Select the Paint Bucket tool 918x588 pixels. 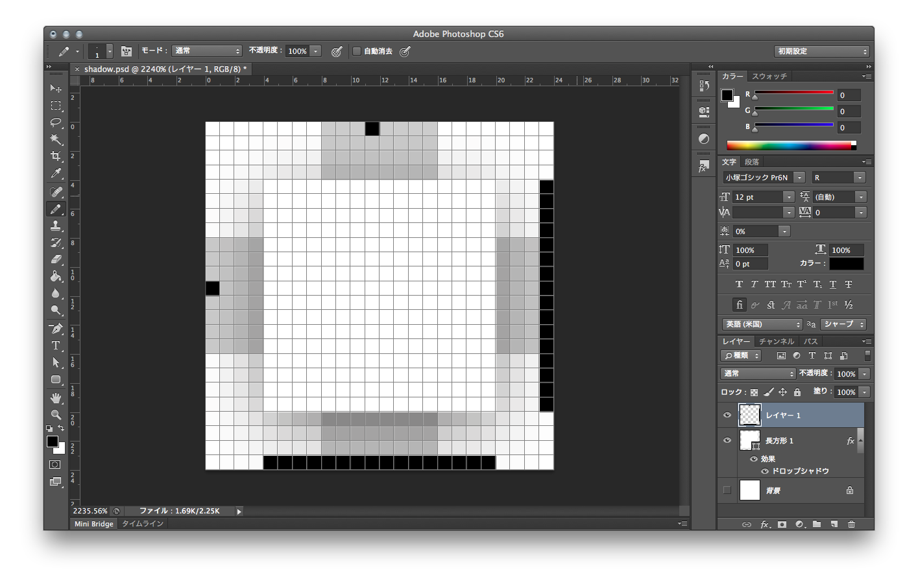[56, 276]
